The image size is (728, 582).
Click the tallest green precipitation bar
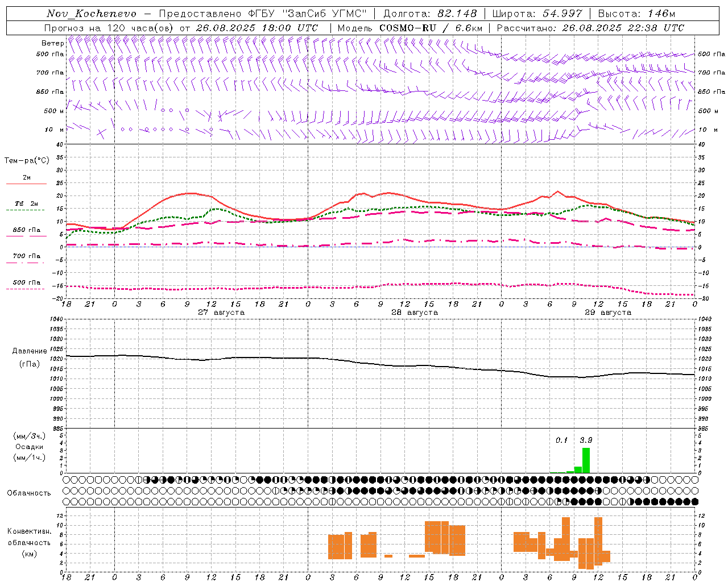click(586, 460)
